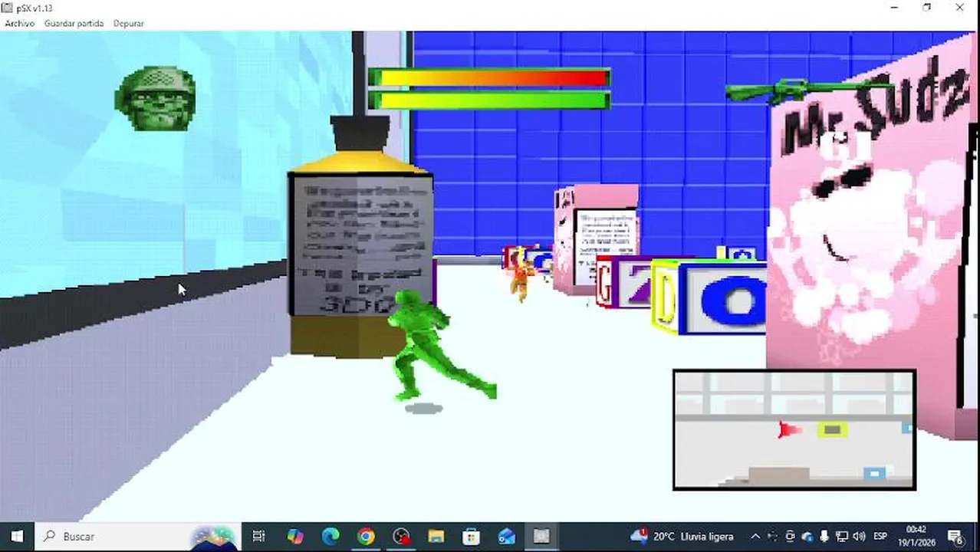This screenshot has height=552, width=980.
Task: Click the green soldier head portrait
Action: pos(155,98)
